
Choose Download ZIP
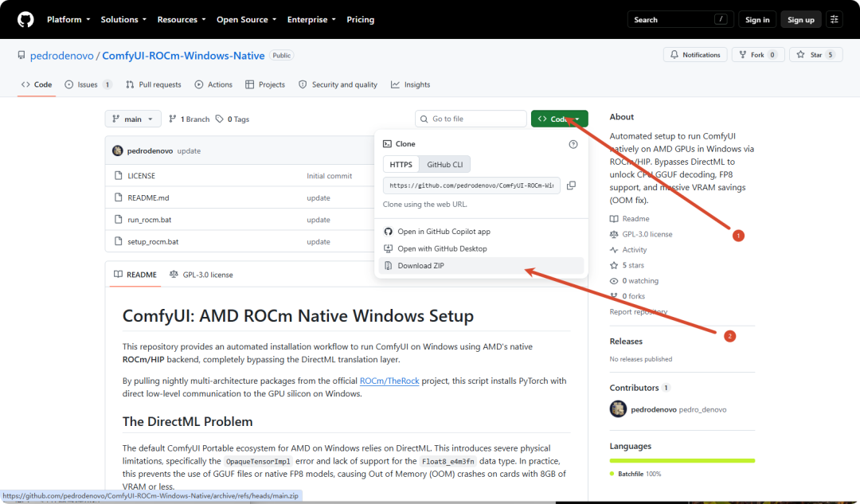(480, 265)
